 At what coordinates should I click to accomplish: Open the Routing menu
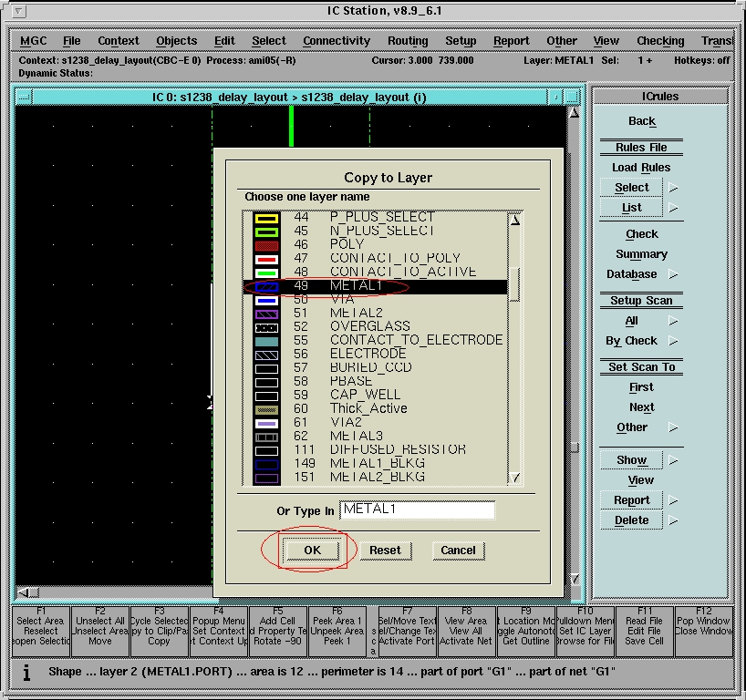tap(408, 41)
